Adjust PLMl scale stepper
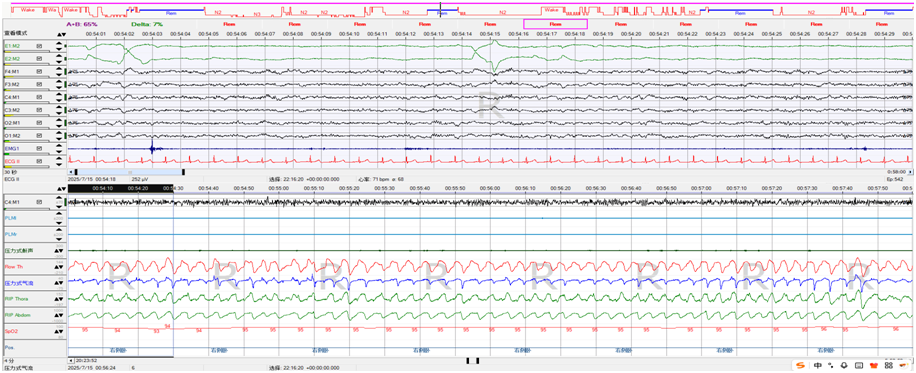 tap(60, 218)
